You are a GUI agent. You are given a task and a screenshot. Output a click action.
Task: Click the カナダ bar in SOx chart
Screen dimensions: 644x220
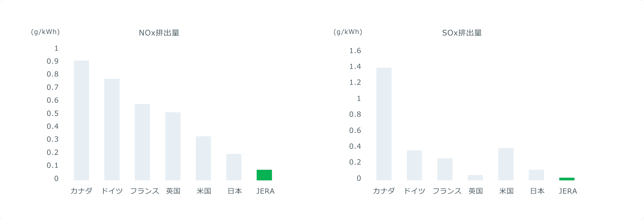(384, 124)
